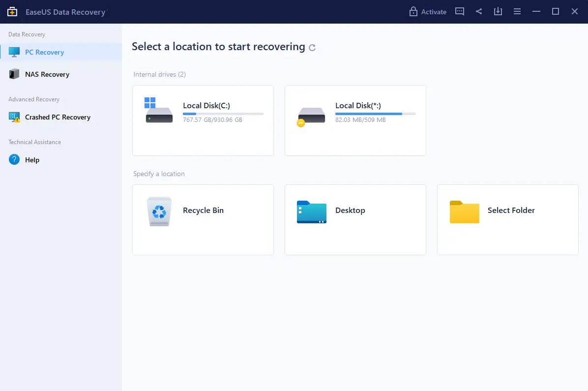Choose the Select Folder label

point(511,210)
